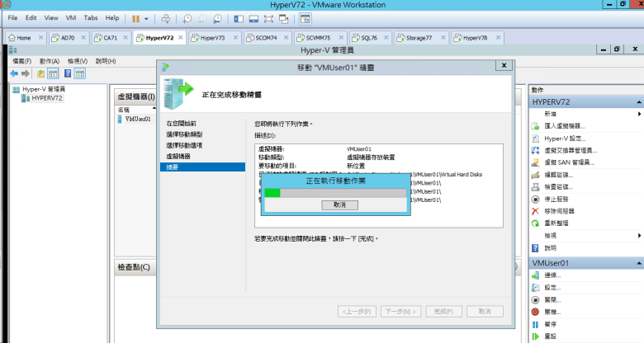The image size is (644, 343).
Task: Open the power options dropdown arrow beside pause
Action: coord(149,17)
